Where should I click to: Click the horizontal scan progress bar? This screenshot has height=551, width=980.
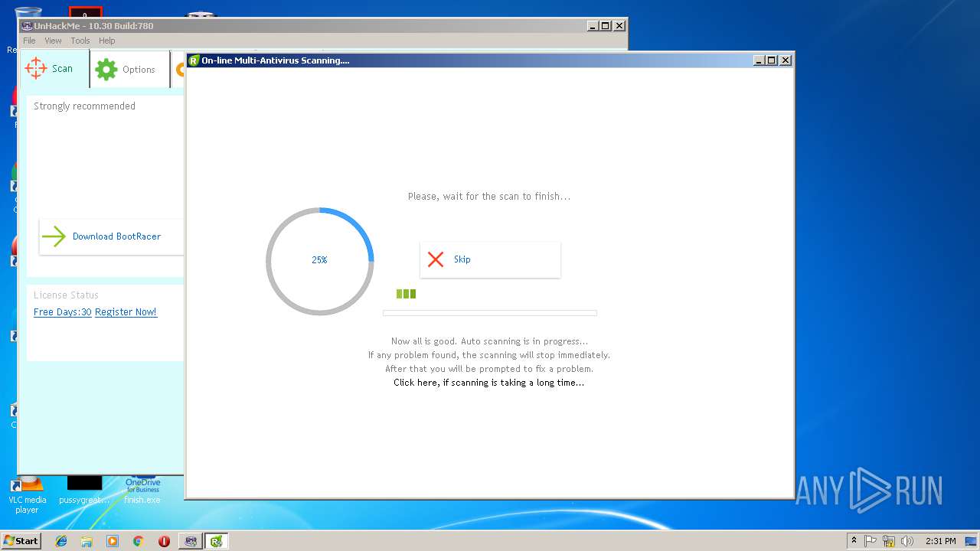pos(490,313)
